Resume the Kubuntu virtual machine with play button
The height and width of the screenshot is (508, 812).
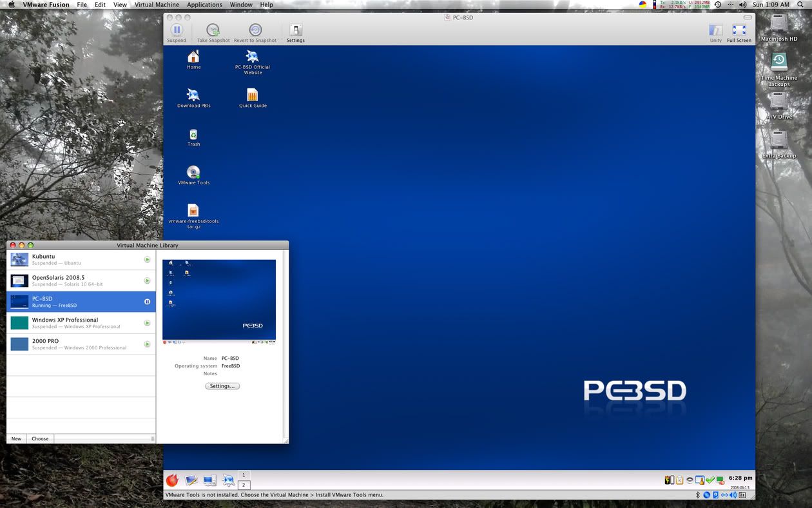[147, 260]
